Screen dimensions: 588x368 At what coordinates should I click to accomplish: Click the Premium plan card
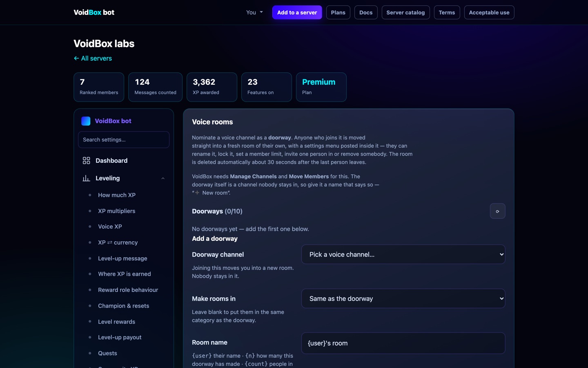coord(321,87)
